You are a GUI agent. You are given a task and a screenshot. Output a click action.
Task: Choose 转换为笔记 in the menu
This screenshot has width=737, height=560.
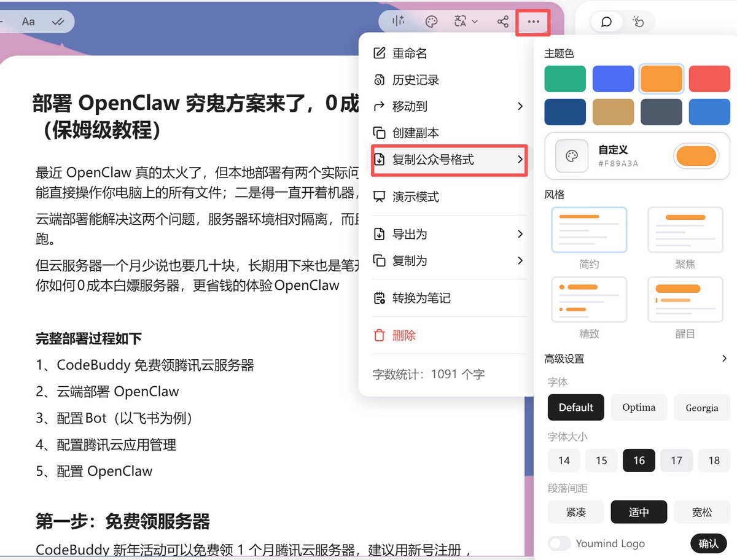[449, 298]
